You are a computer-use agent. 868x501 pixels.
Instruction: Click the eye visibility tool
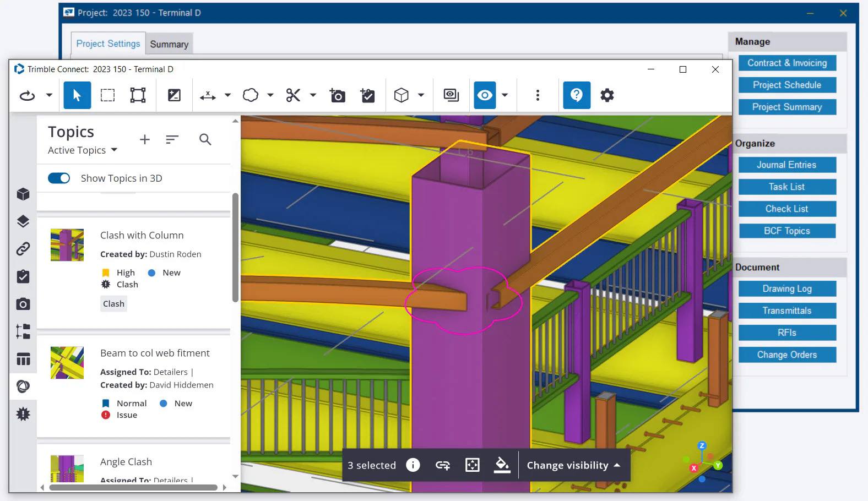pos(485,95)
